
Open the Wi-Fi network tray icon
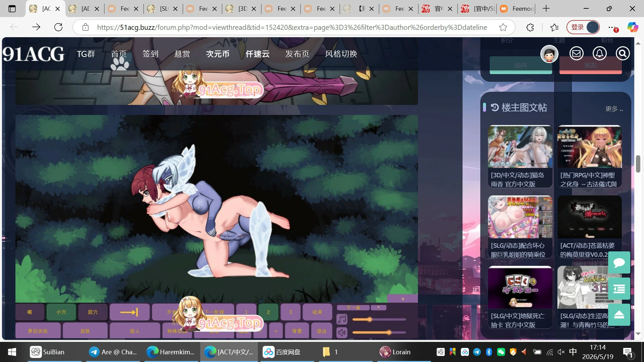click(x=550, y=352)
